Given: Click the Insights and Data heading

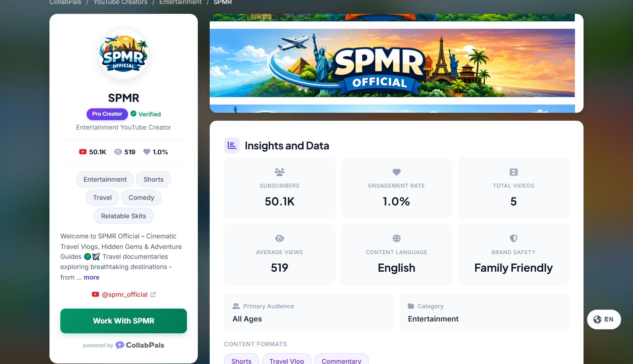Looking at the screenshot, I should pyautogui.click(x=287, y=145).
